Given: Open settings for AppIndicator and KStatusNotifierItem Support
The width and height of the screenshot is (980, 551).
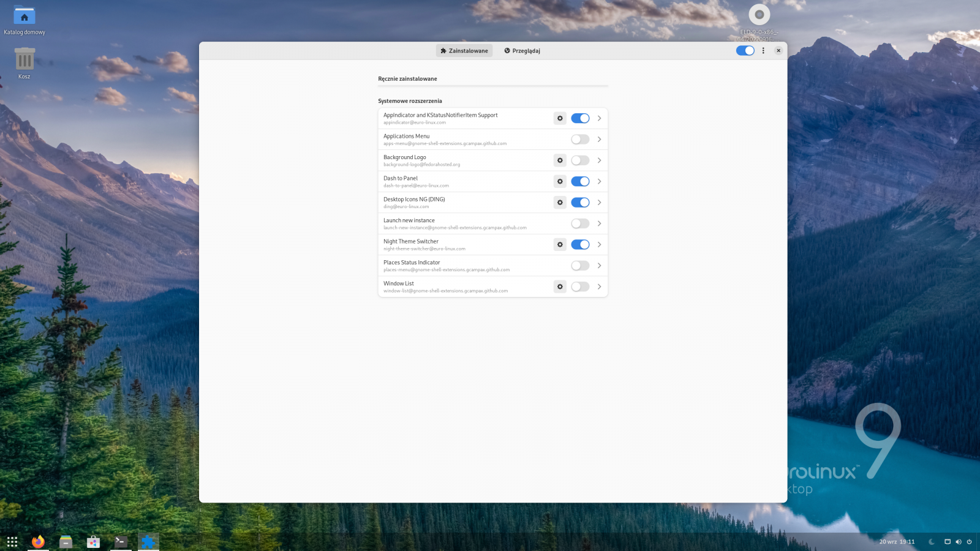Looking at the screenshot, I should [x=560, y=118].
